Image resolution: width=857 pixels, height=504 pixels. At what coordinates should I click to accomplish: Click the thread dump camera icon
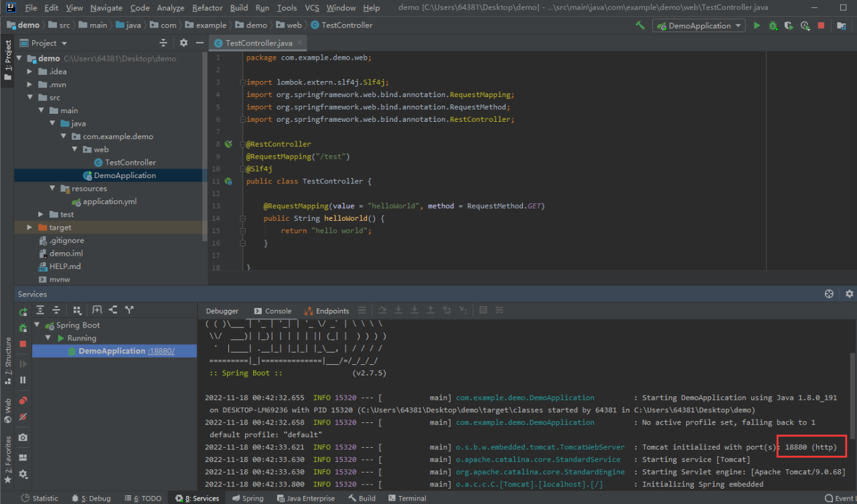point(23,437)
